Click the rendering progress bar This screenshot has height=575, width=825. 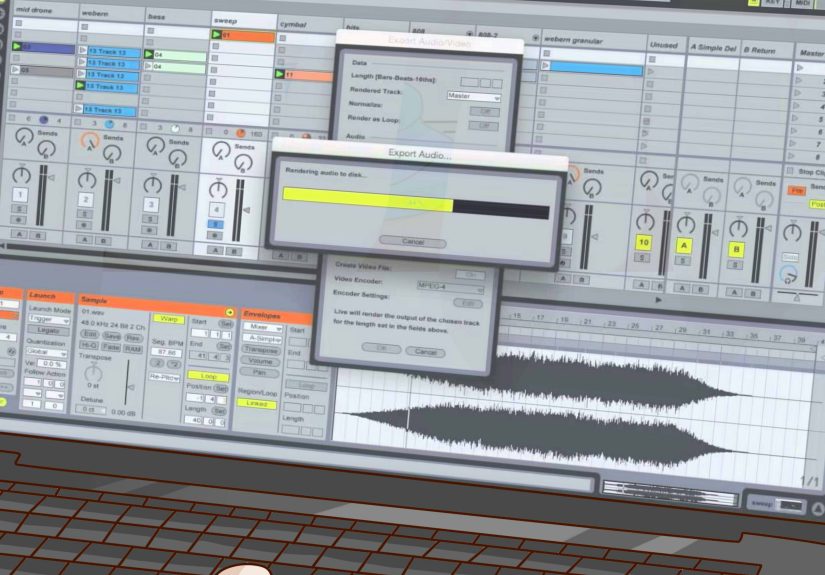click(x=416, y=203)
